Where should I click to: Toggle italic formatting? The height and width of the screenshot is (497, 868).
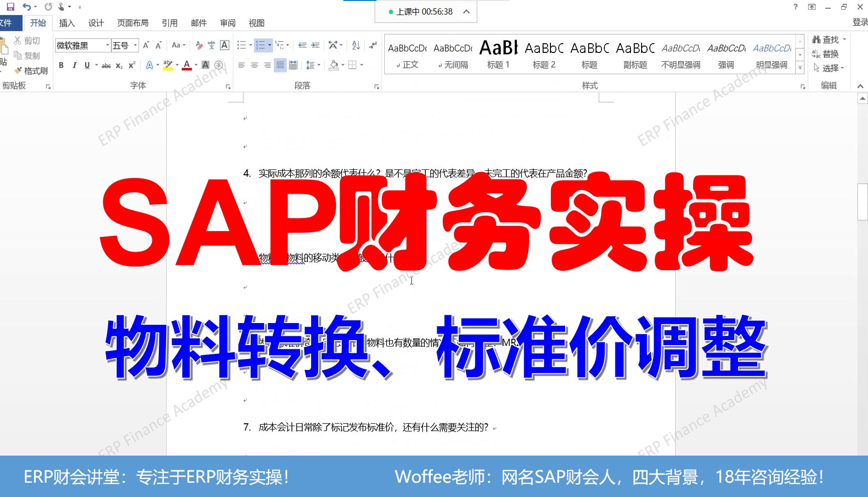(x=74, y=65)
